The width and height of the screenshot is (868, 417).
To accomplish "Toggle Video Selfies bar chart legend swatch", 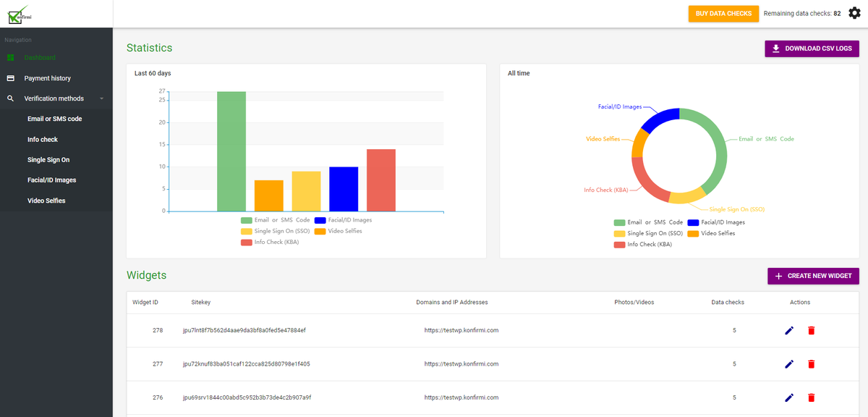I will click(320, 231).
